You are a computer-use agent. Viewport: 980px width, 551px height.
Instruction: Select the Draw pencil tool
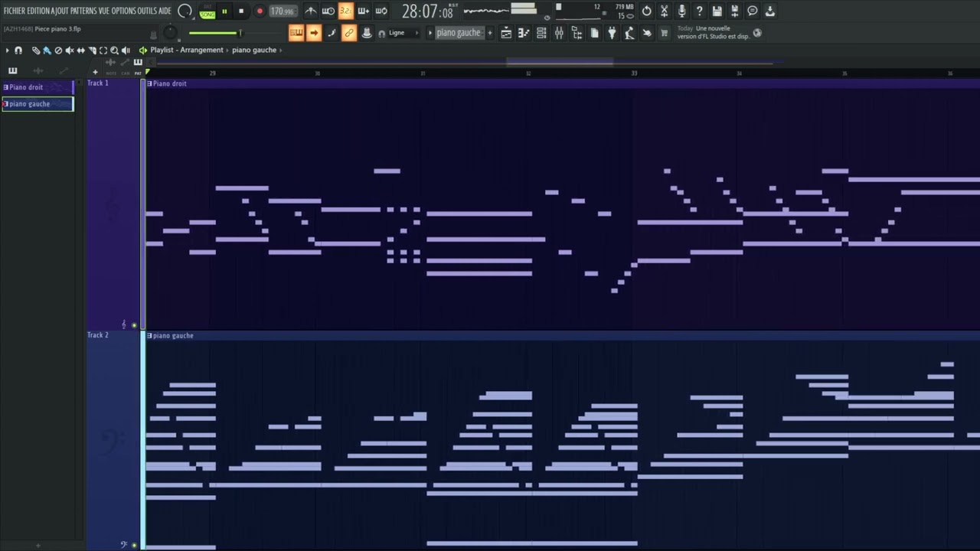coord(36,51)
